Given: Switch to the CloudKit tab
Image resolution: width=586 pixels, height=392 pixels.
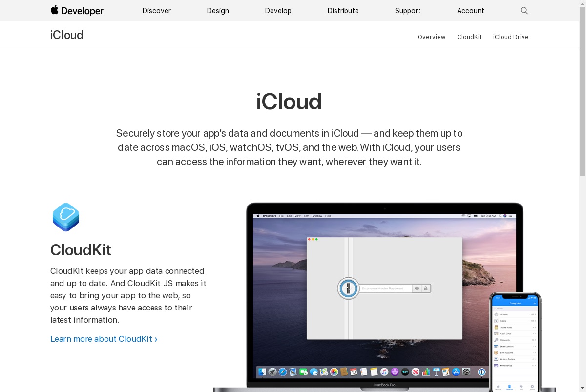Looking at the screenshot, I should pos(469,37).
